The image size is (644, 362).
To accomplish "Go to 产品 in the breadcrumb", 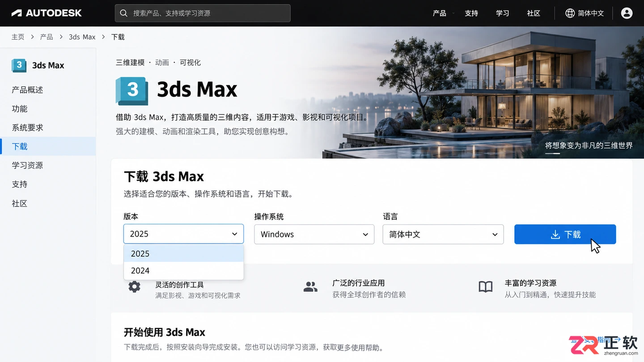I will click(47, 37).
